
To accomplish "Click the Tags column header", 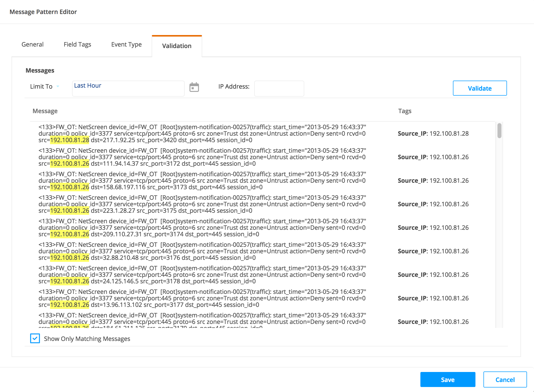I will click(x=405, y=111).
